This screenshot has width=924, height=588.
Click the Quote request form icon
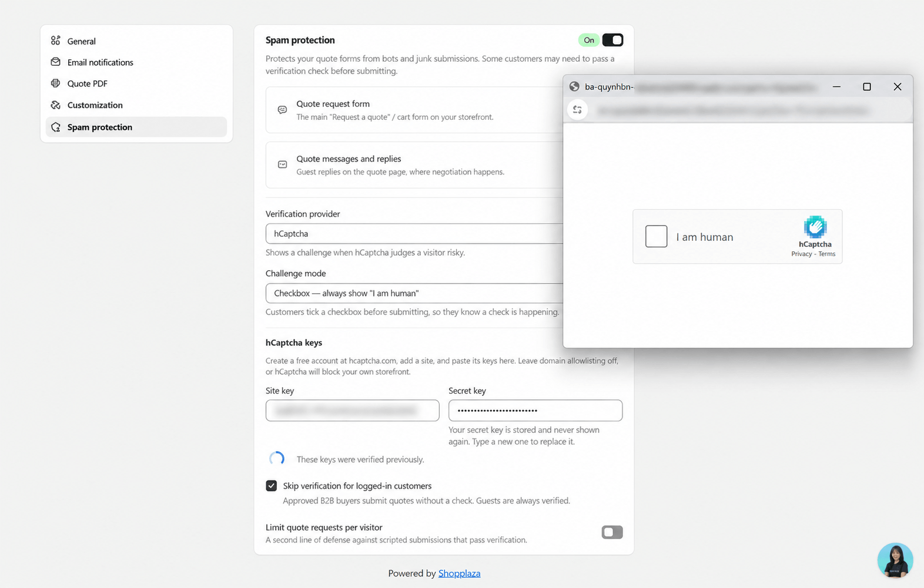click(282, 110)
